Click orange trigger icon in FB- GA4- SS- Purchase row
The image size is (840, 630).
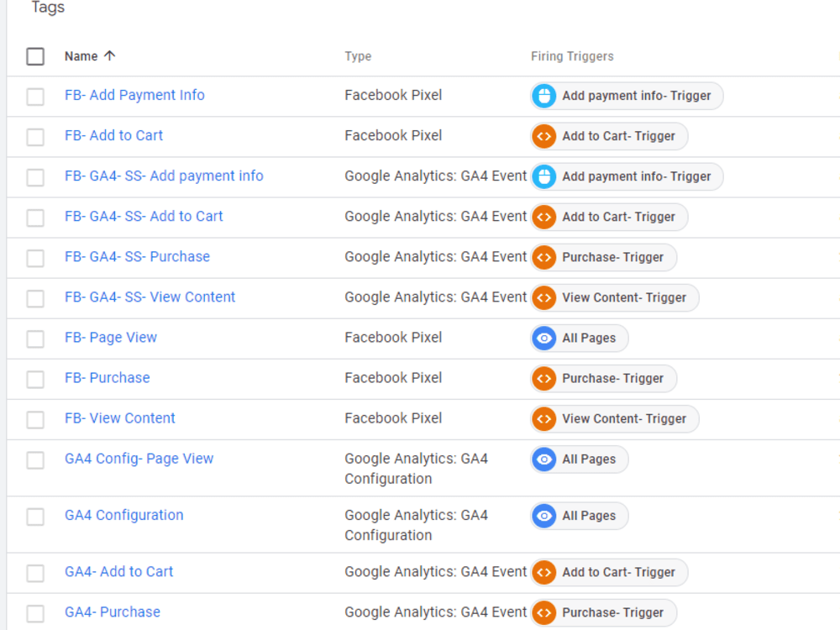click(x=543, y=257)
